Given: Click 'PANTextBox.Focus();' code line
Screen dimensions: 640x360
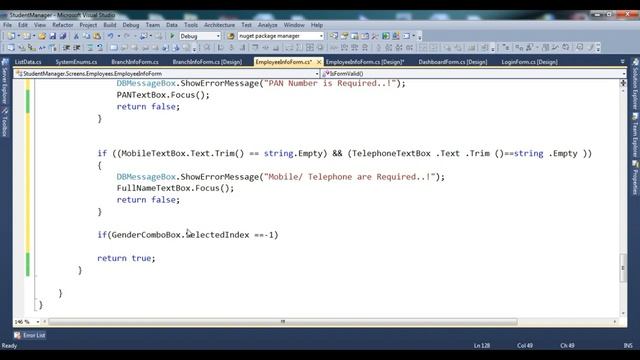Looking at the screenshot, I should (163, 95).
